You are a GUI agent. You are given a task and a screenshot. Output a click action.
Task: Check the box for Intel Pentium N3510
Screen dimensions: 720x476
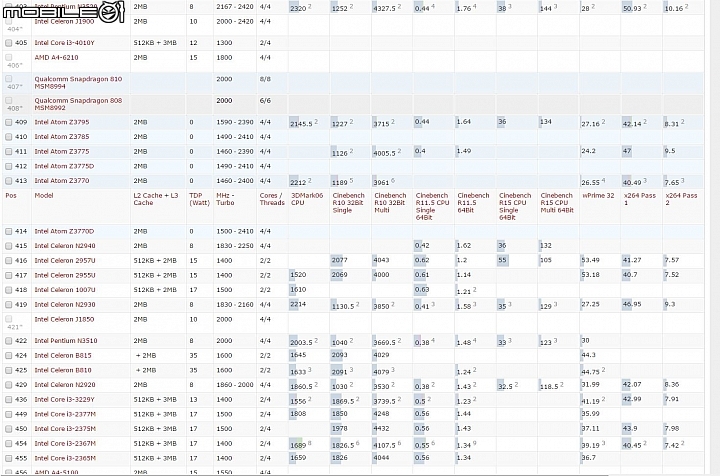click(8, 341)
